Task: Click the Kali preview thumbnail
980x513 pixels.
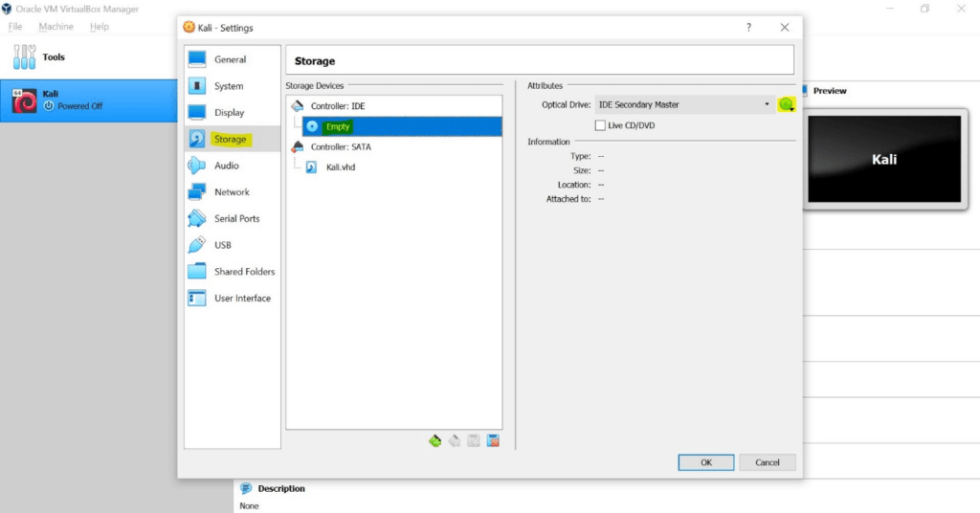Action: point(884,159)
